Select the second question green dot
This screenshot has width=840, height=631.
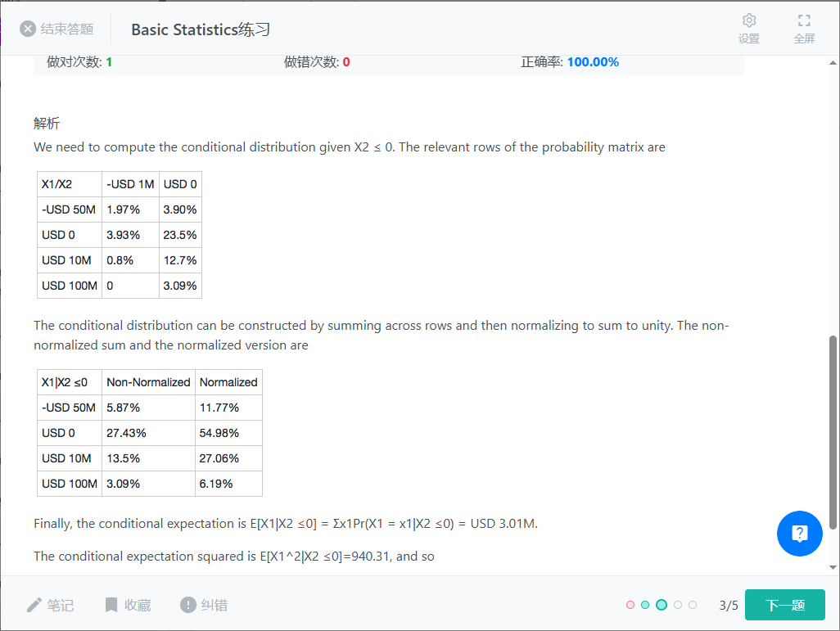pos(645,605)
